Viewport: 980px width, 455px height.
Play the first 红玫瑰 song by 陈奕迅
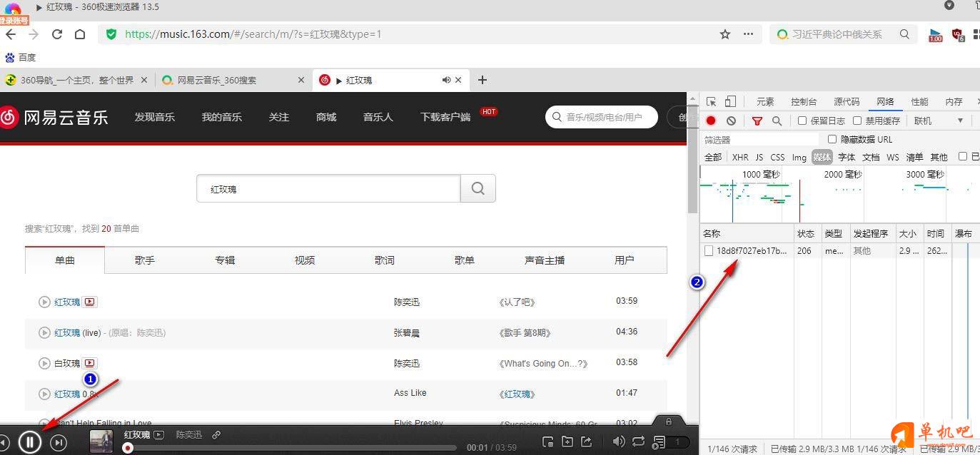coord(44,302)
